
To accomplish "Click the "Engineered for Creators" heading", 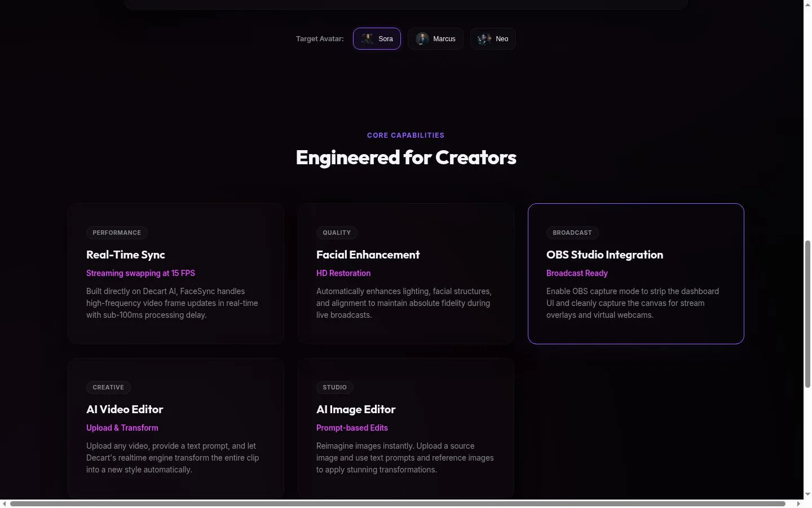I will 406,157.
